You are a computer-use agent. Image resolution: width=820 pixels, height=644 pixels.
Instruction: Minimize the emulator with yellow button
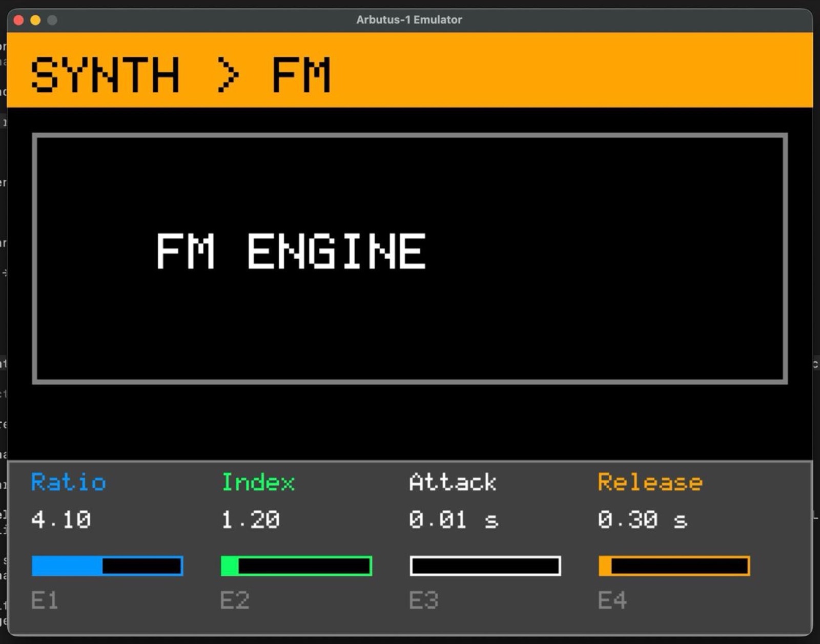35,20
